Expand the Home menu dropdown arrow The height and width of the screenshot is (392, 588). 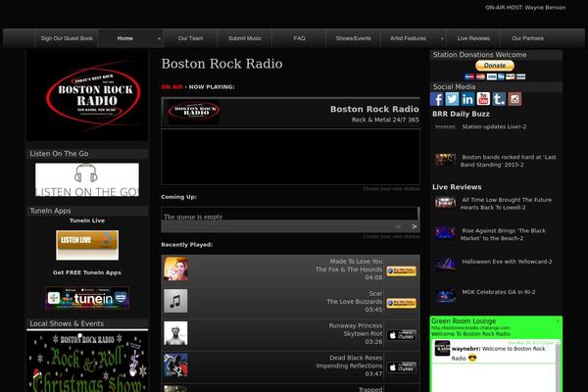(159, 38)
